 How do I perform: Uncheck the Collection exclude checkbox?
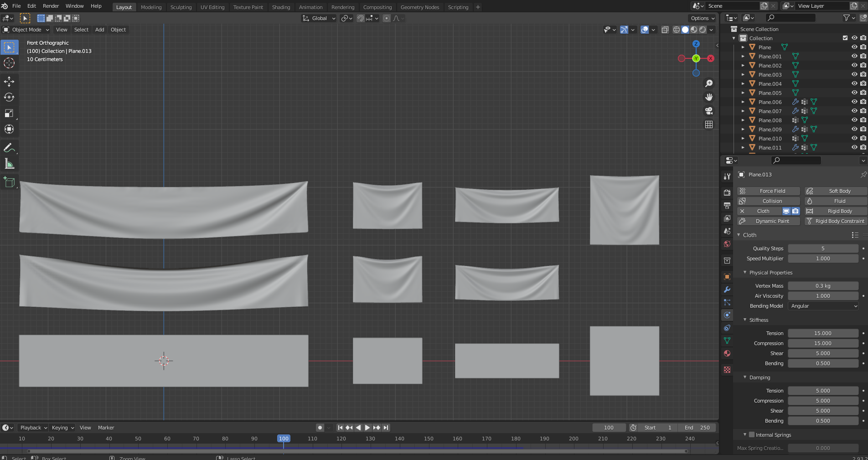pos(845,38)
